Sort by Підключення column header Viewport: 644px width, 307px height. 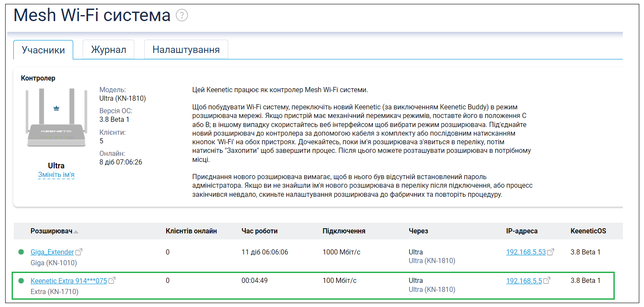344,231
